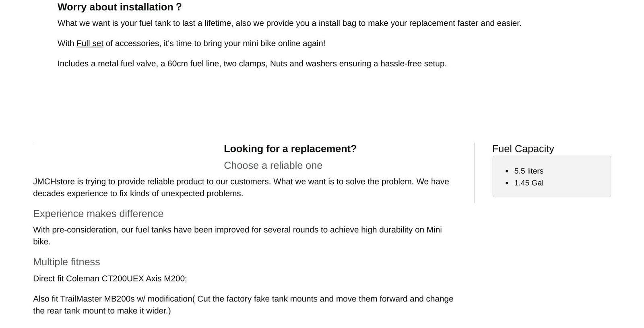
Task: Click the pre-consideration fuel tank durability paragraph
Action: pos(237,236)
